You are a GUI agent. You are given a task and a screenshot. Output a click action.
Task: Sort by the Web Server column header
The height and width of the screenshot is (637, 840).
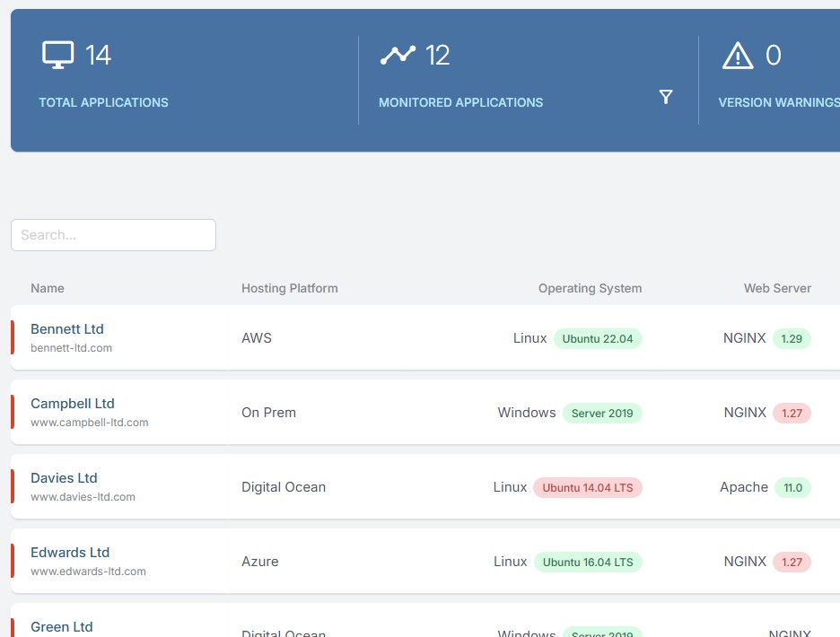click(x=776, y=288)
